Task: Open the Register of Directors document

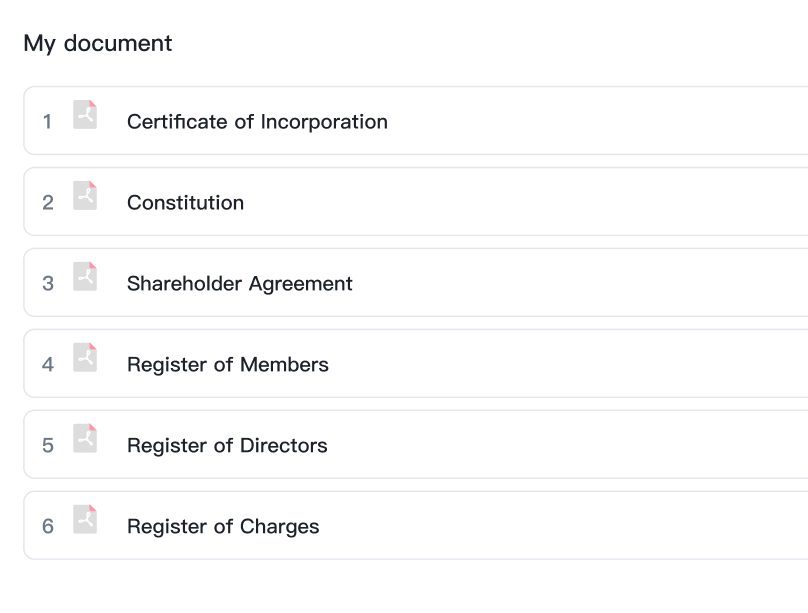Action: (x=227, y=446)
